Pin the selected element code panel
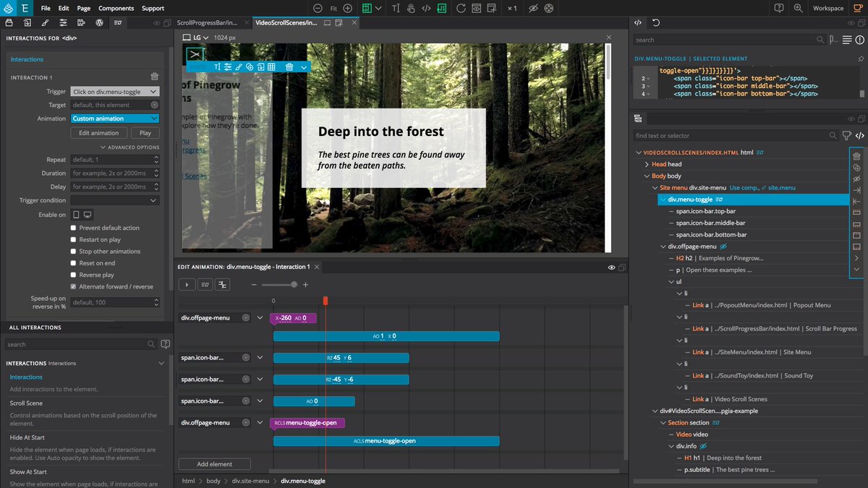 tap(860, 59)
